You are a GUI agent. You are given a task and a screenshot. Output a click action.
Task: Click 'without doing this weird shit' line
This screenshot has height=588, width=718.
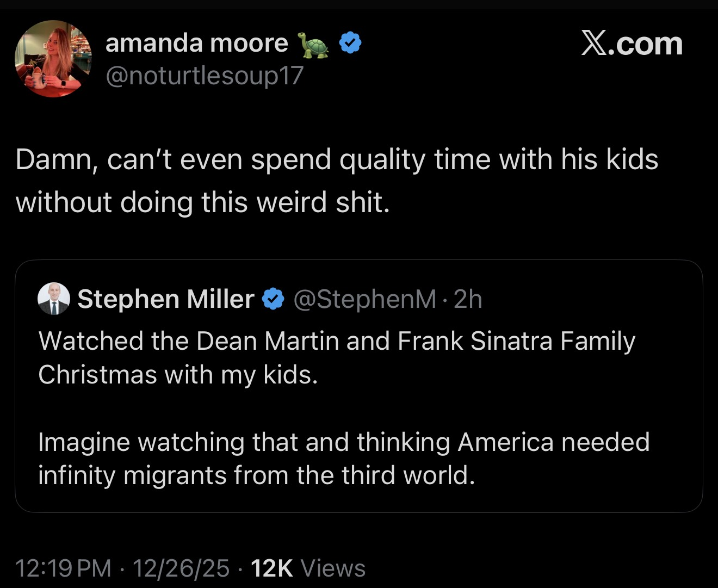click(x=203, y=202)
